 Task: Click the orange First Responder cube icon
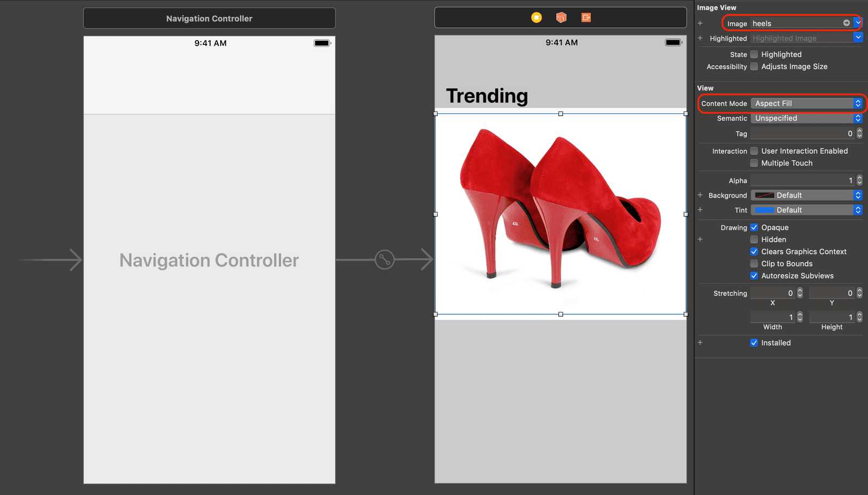pyautogui.click(x=561, y=17)
